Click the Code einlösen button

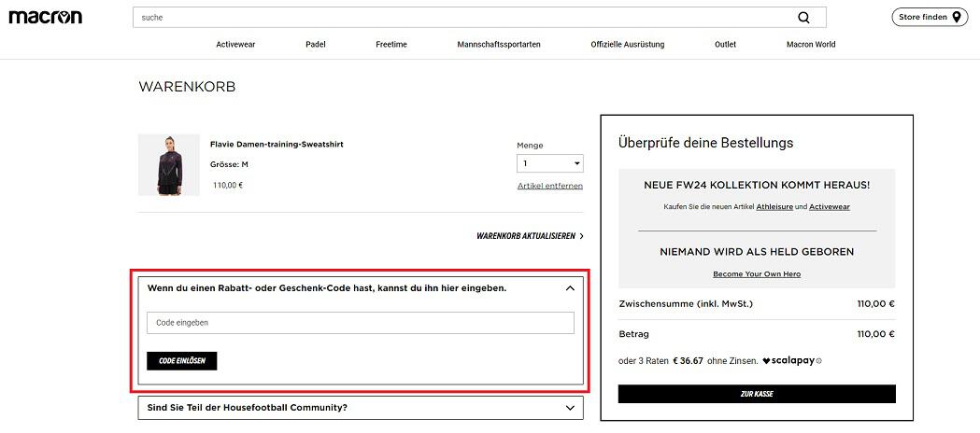182,360
